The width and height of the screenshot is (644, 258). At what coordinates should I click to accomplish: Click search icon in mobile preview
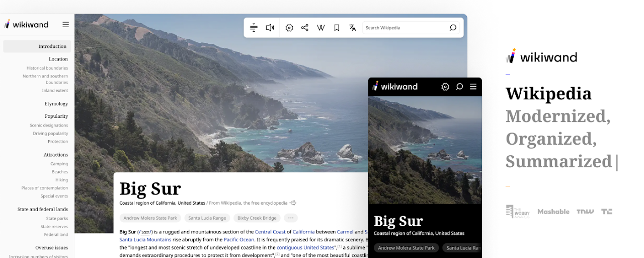point(459,87)
